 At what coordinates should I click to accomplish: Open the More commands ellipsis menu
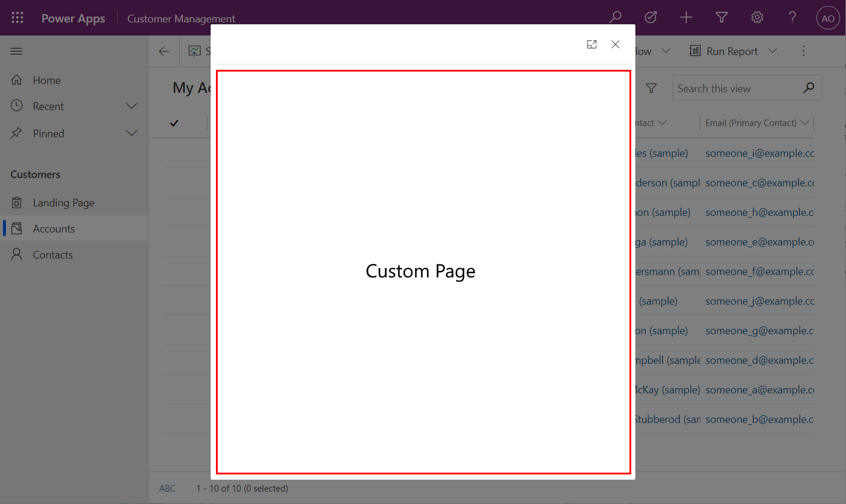[803, 51]
